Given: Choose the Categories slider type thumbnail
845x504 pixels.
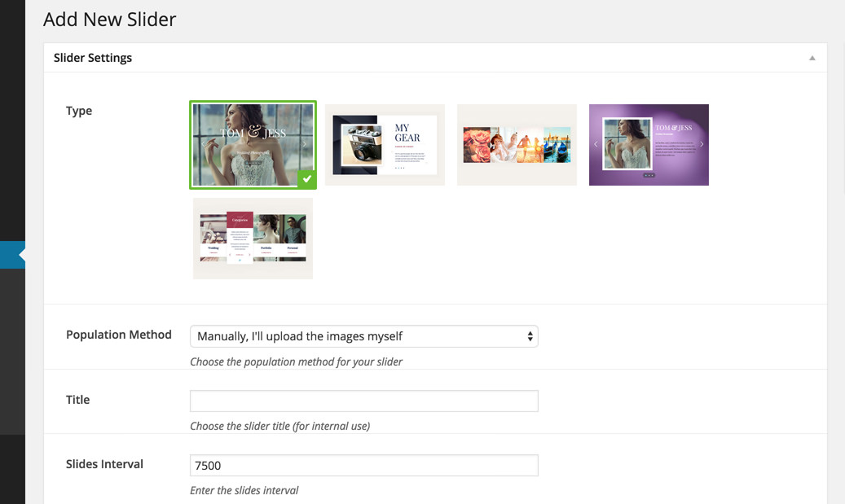Looking at the screenshot, I should click(253, 239).
